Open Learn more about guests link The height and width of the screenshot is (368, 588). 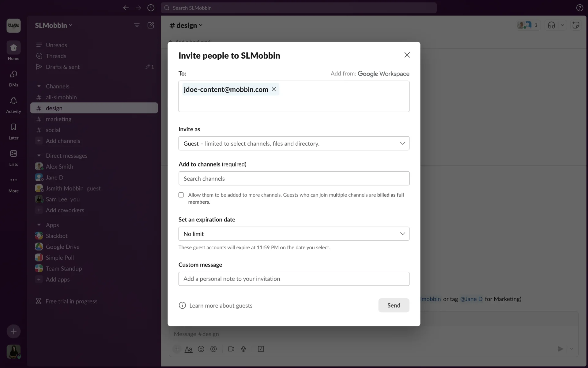[x=221, y=305]
